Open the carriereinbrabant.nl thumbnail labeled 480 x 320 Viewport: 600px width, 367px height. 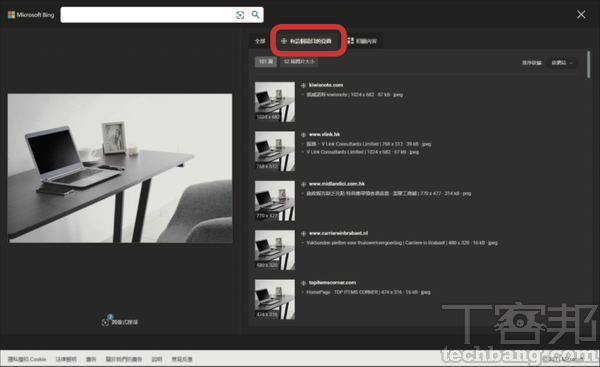pos(275,250)
